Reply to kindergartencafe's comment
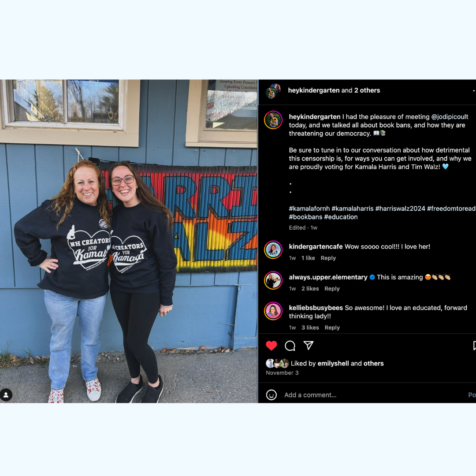Viewport: 476px width, 476px height. click(328, 258)
